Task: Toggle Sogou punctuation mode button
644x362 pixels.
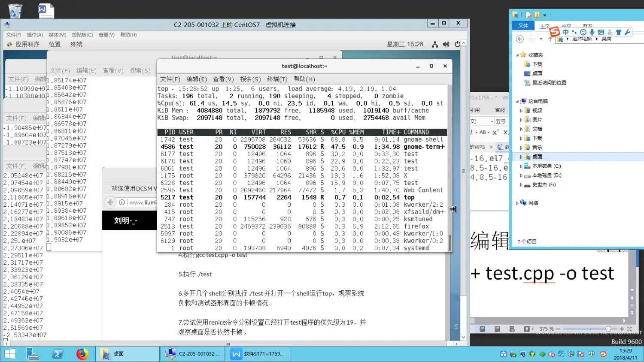Action: 574,32
